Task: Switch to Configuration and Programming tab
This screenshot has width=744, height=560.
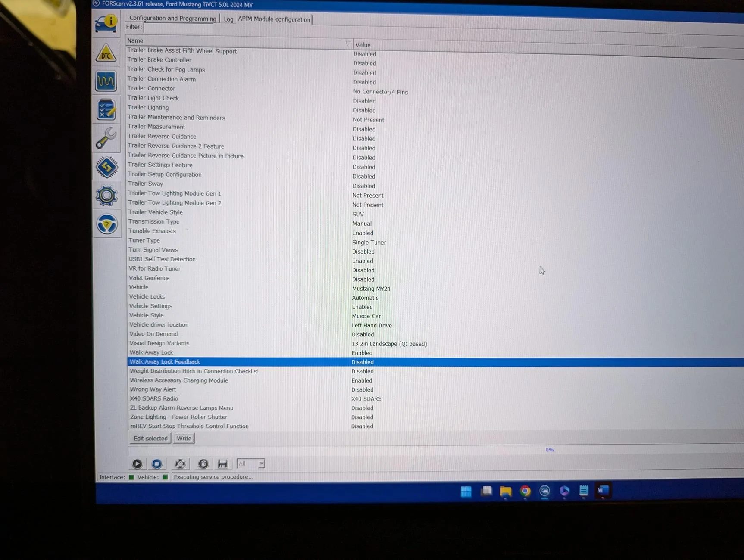Action: point(173,18)
